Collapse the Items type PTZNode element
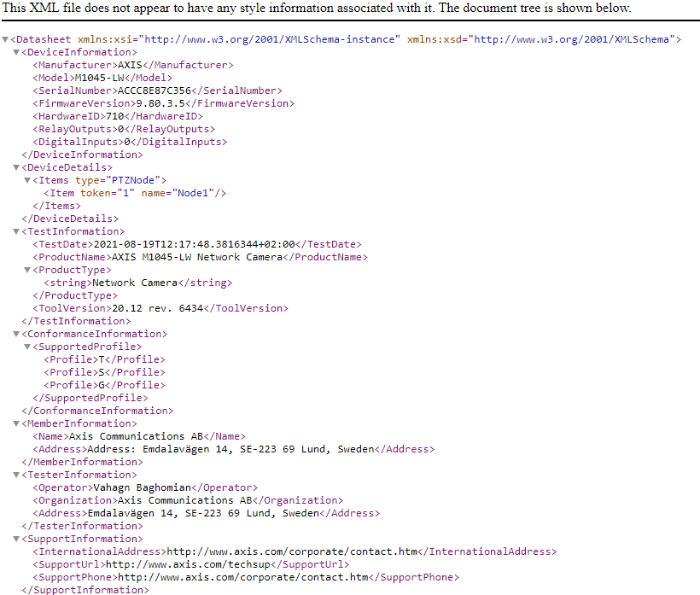The width and height of the screenshot is (700, 595). tap(27, 181)
